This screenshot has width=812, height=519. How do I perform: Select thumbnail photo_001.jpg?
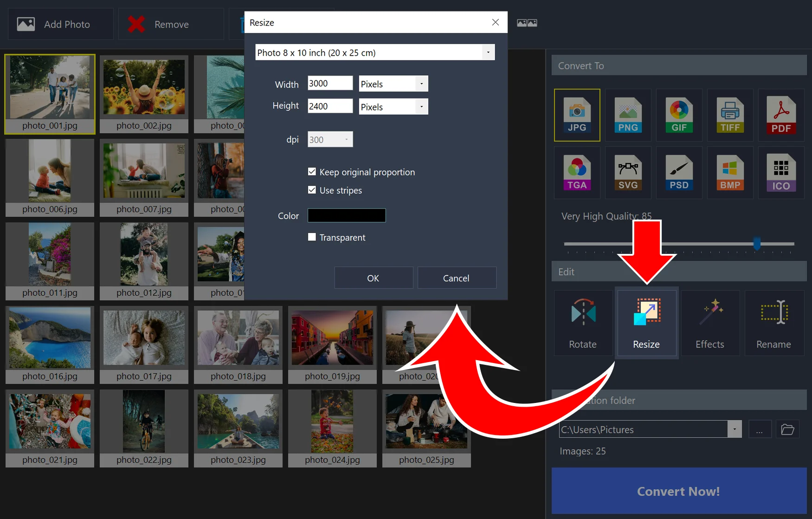click(x=50, y=94)
